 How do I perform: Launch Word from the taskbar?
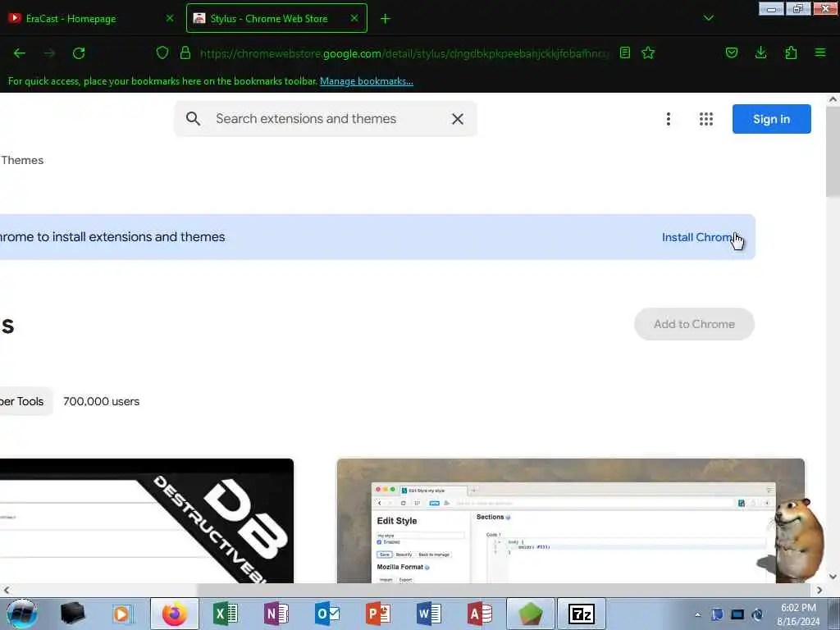coord(428,614)
